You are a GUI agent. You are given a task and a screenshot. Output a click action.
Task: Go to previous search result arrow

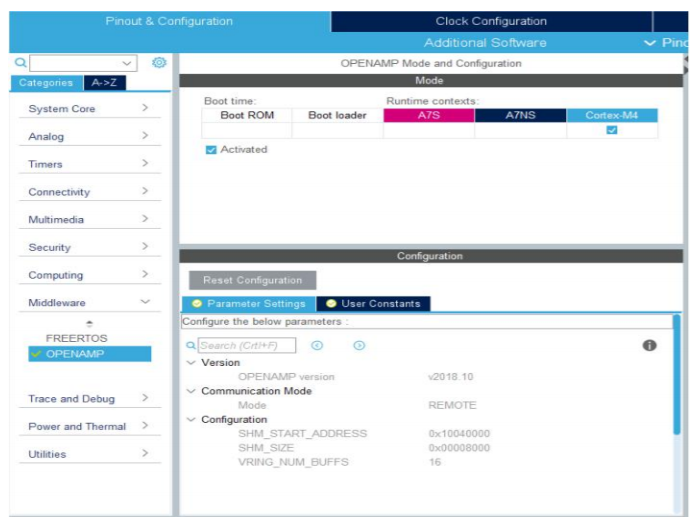[317, 345]
